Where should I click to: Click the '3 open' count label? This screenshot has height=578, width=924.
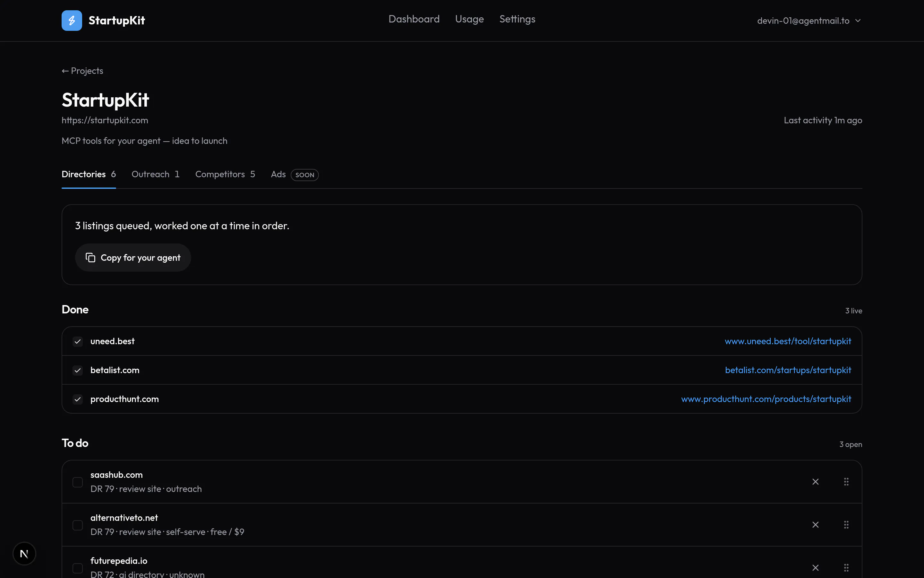pyautogui.click(x=850, y=444)
